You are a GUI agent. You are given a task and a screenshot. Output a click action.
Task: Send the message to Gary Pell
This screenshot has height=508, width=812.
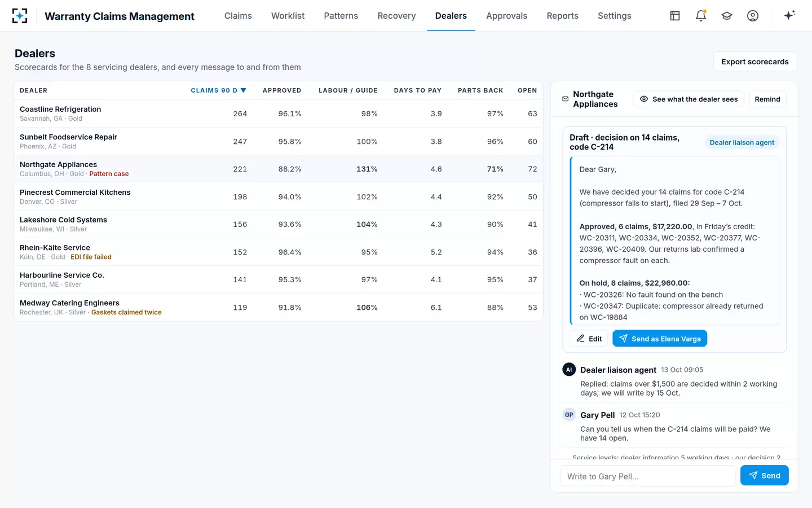[764, 475]
